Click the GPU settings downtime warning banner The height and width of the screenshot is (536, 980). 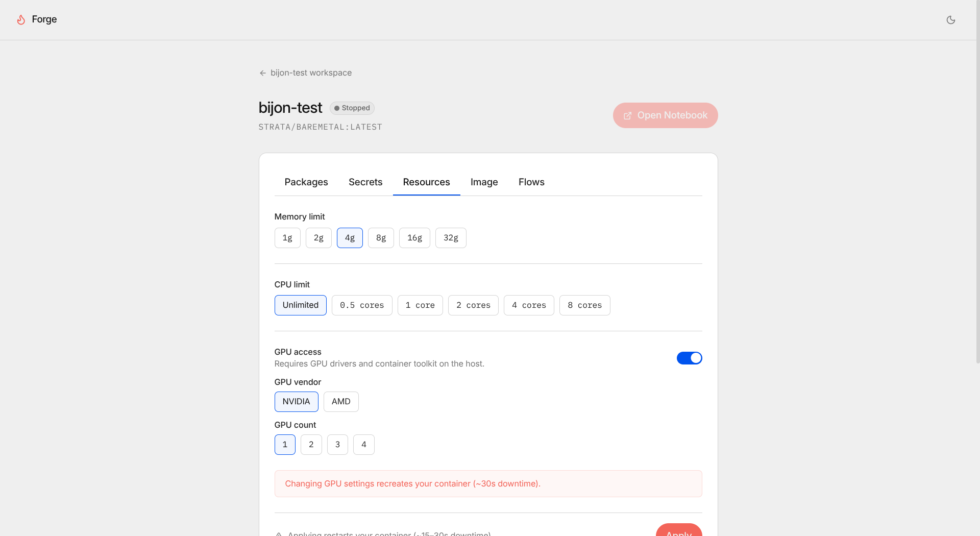click(488, 484)
